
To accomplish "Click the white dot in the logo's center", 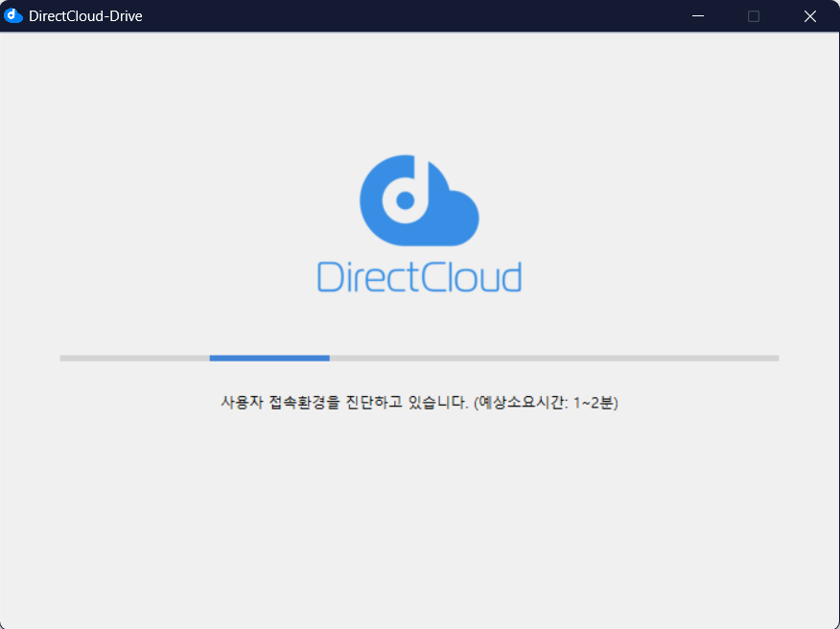I will pyautogui.click(x=405, y=200).
